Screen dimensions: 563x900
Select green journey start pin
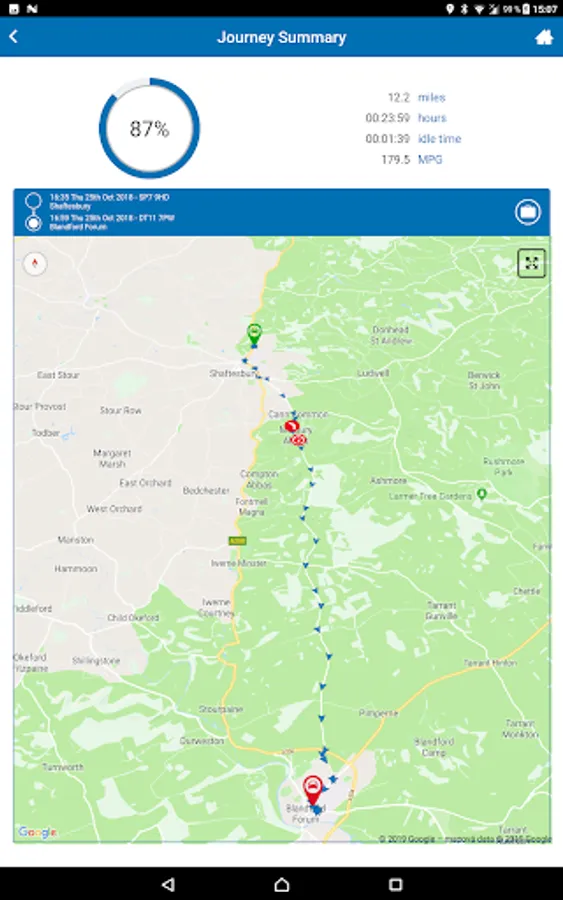click(254, 334)
